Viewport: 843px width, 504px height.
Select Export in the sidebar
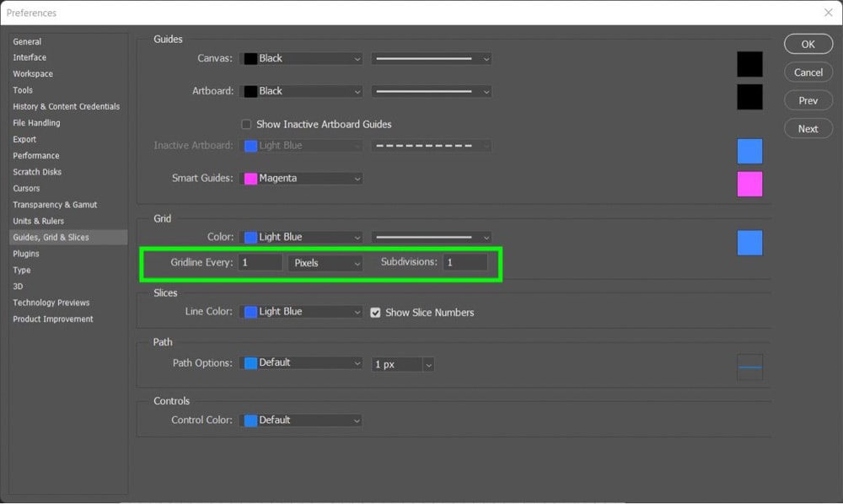(24, 139)
